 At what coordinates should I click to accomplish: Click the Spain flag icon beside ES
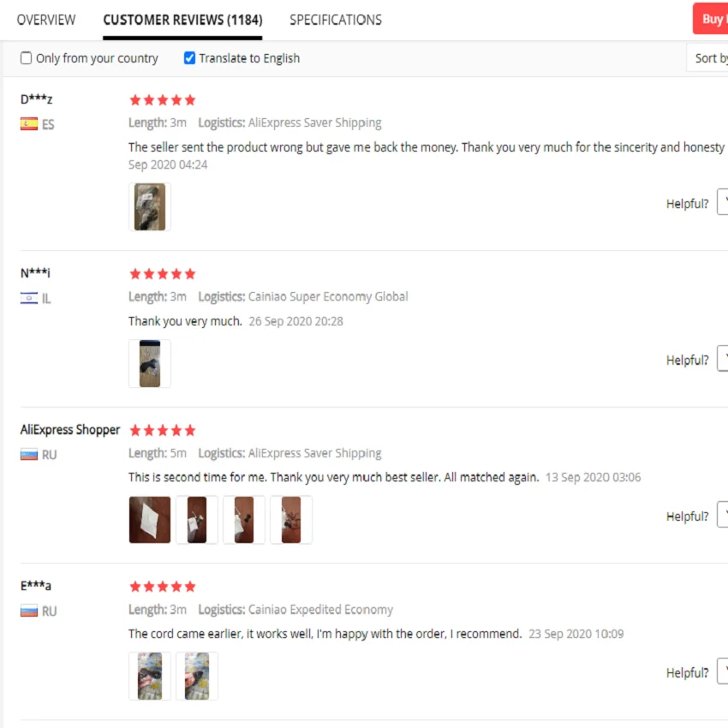[x=29, y=124]
